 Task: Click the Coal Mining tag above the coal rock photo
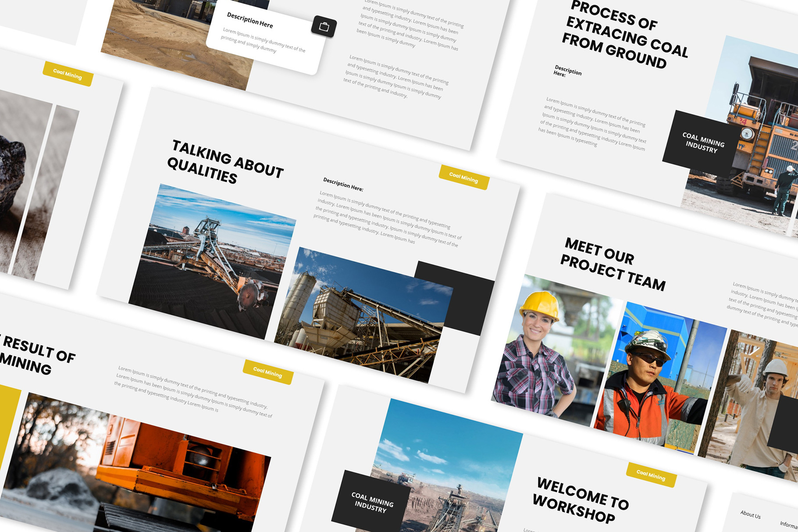click(68, 74)
